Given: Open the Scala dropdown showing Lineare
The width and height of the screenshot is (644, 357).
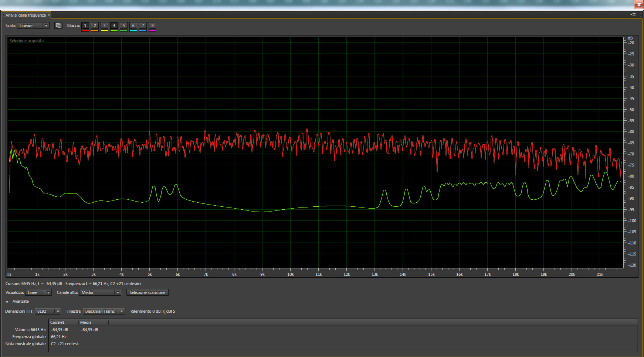Looking at the screenshot, I should [33, 25].
